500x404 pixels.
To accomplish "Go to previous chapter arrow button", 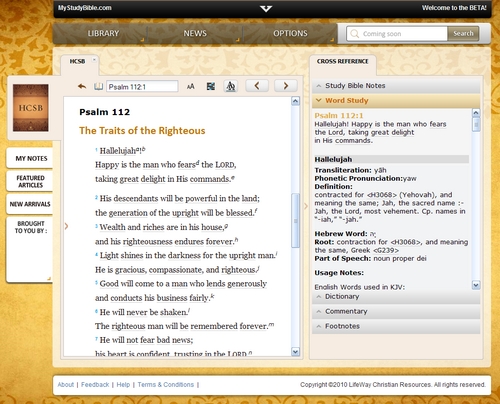I will (257, 86).
